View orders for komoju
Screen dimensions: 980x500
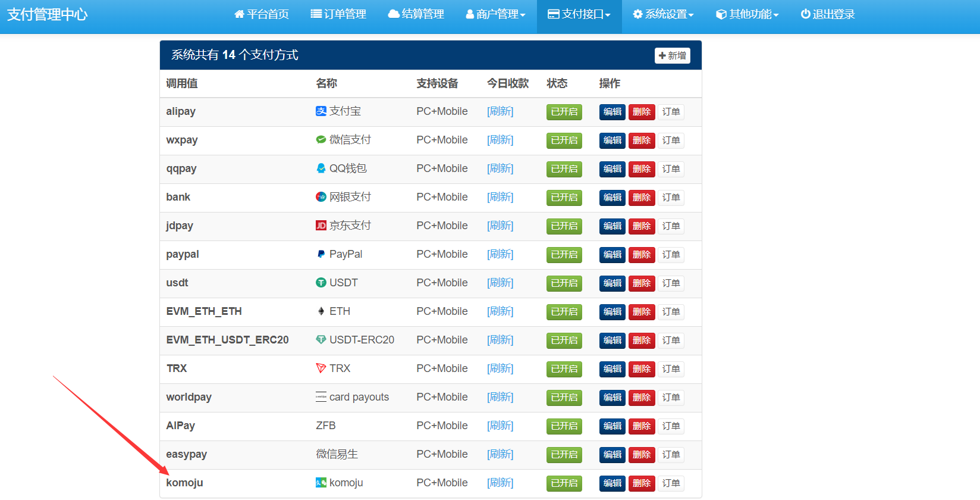coord(671,483)
